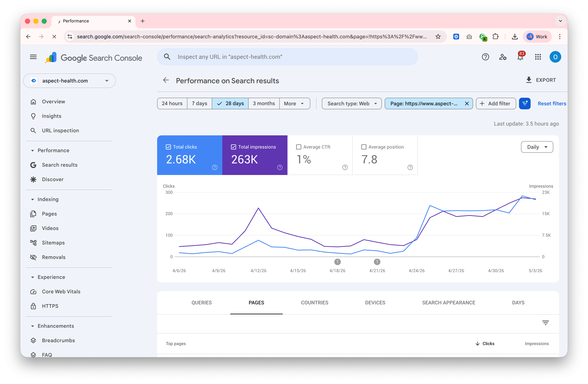Switch to the PAGES tab

[256, 303]
